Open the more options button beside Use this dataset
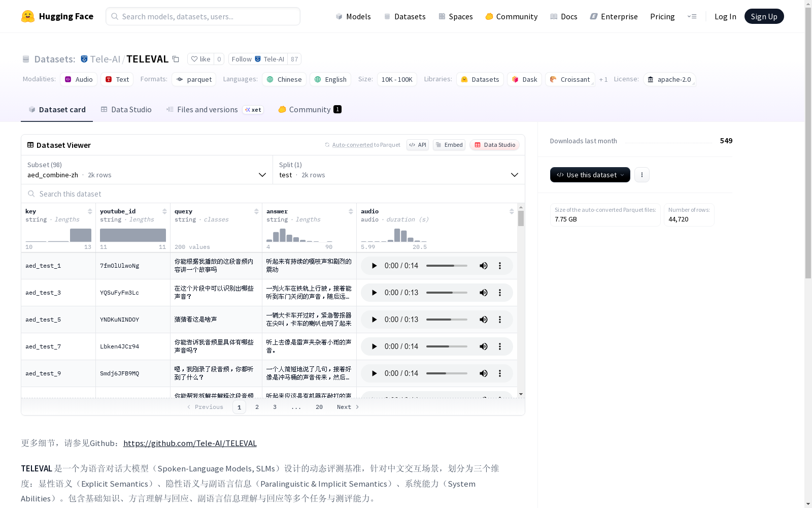The width and height of the screenshot is (812, 508). [642, 175]
